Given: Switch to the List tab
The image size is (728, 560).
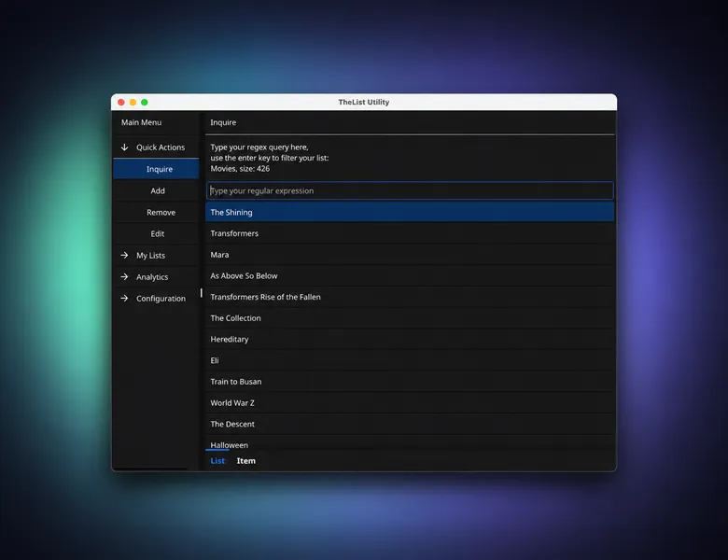Looking at the screenshot, I should point(217,461).
